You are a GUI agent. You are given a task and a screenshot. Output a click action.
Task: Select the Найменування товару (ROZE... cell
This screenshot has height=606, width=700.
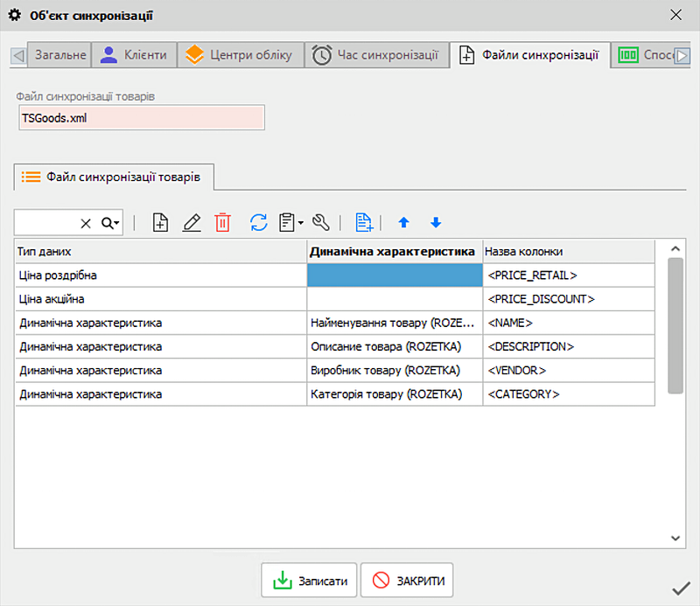coord(395,323)
